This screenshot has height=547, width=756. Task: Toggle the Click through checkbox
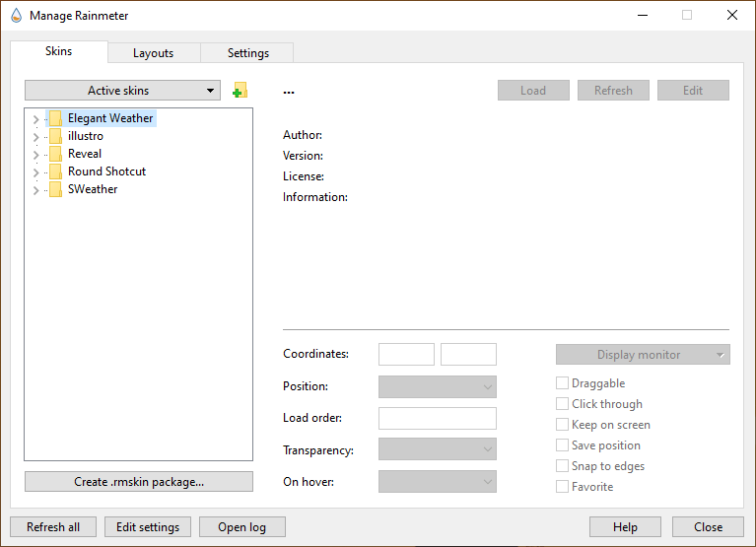[x=563, y=404]
